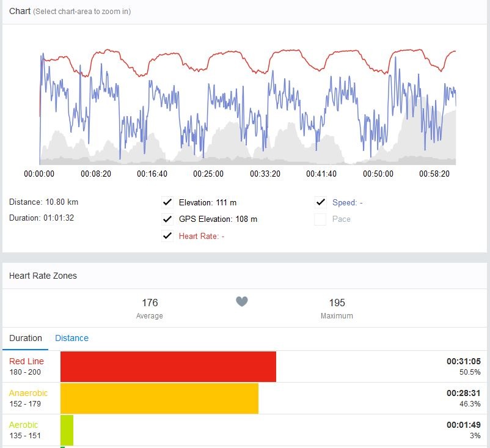Viewport: 490px width, 448px height.
Task: Disable the Heart Rate checkbox
Action: (167, 236)
